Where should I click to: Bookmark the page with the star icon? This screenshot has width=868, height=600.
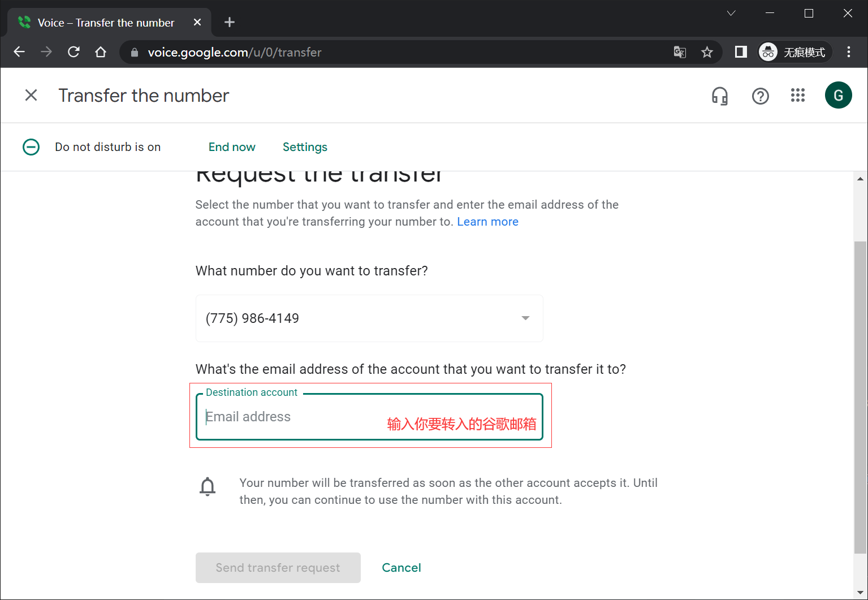pos(707,52)
